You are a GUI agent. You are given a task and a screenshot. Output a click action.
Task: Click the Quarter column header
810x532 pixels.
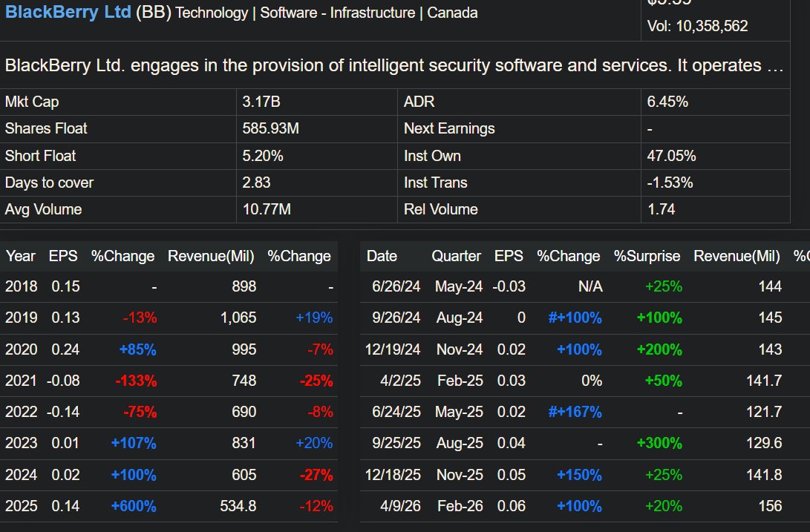456,256
